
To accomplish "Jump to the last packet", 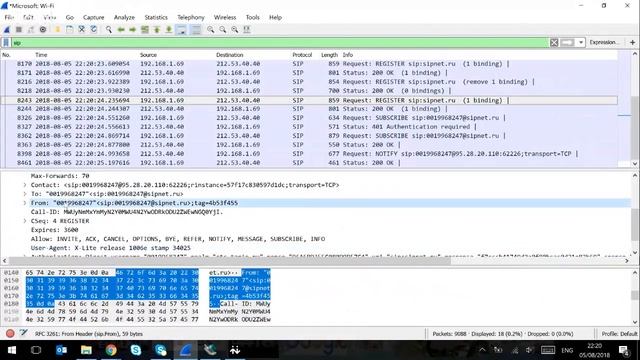I will pos(169,29).
